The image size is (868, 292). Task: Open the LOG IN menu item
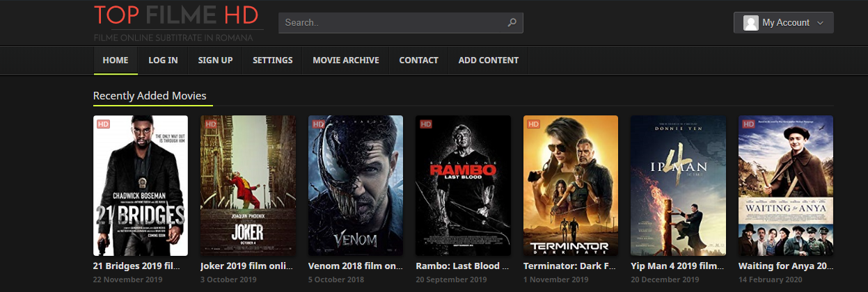163,60
